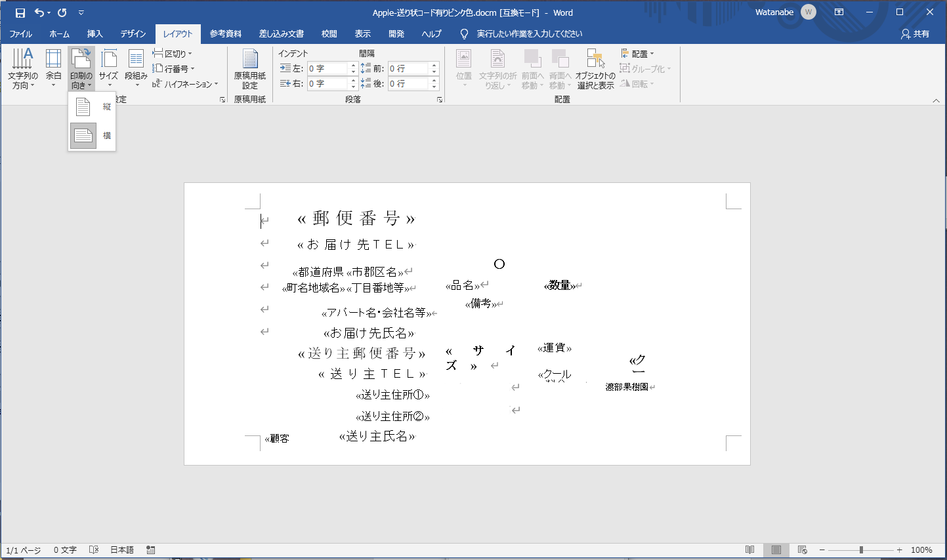Switch to the 開発 tab
The image size is (947, 560).
pos(396,33)
